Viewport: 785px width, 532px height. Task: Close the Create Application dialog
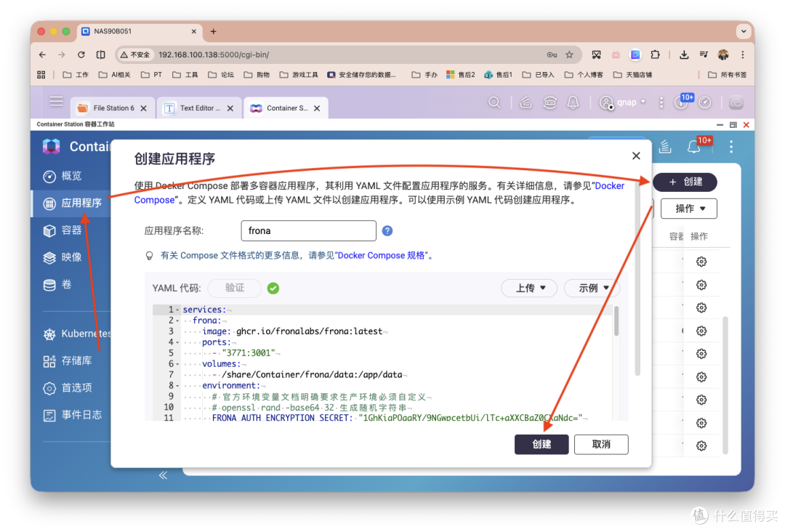click(636, 156)
